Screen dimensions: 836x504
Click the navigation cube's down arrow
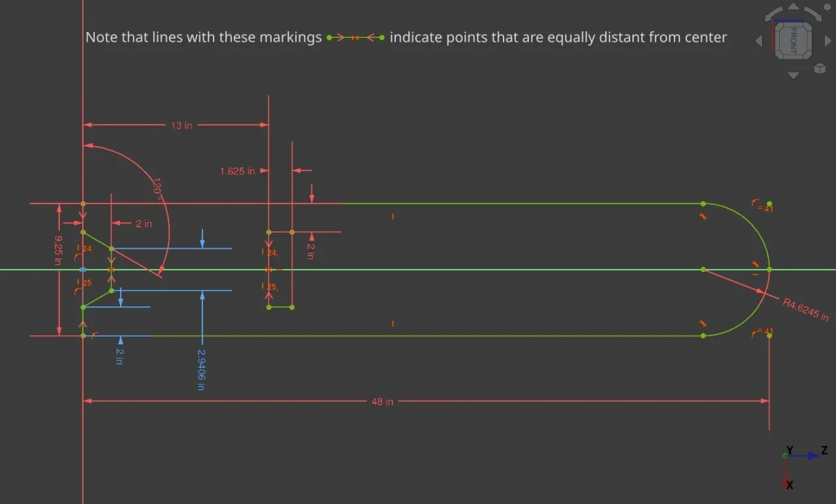pos(793,76)
